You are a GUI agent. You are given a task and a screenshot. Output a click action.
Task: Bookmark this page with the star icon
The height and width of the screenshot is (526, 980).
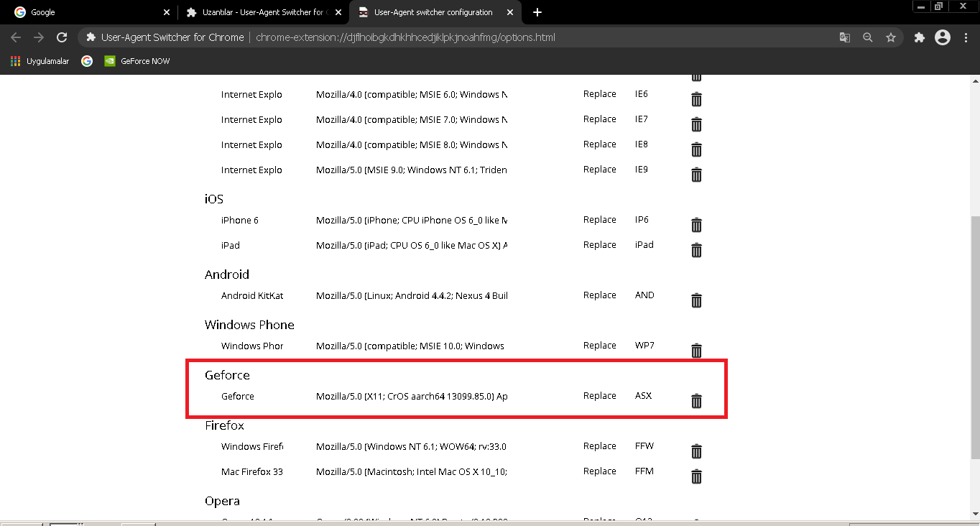tap(891, 37)
